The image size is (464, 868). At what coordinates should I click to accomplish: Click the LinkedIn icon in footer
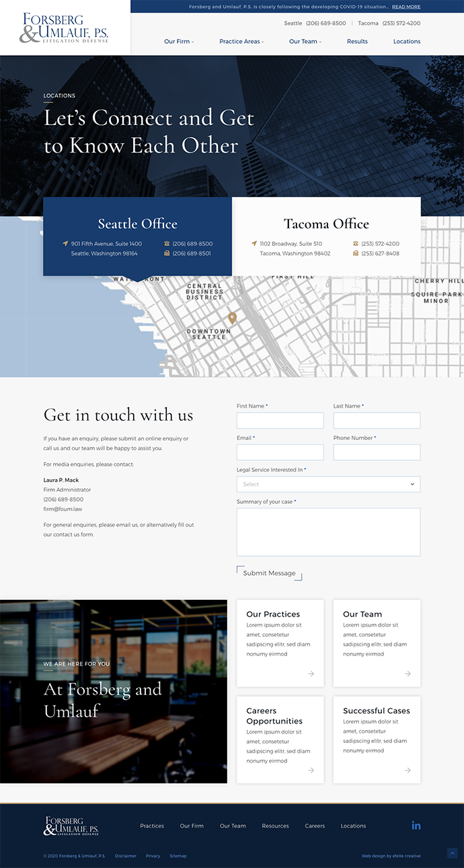point(416,825)
